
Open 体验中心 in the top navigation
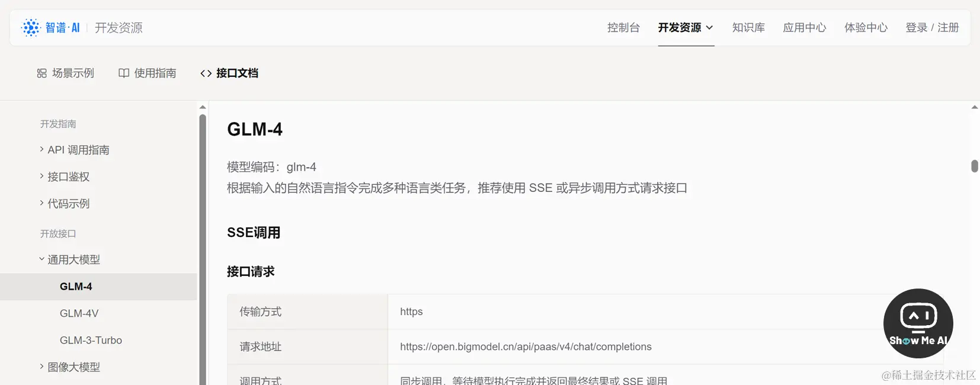[x=866, y=28]
